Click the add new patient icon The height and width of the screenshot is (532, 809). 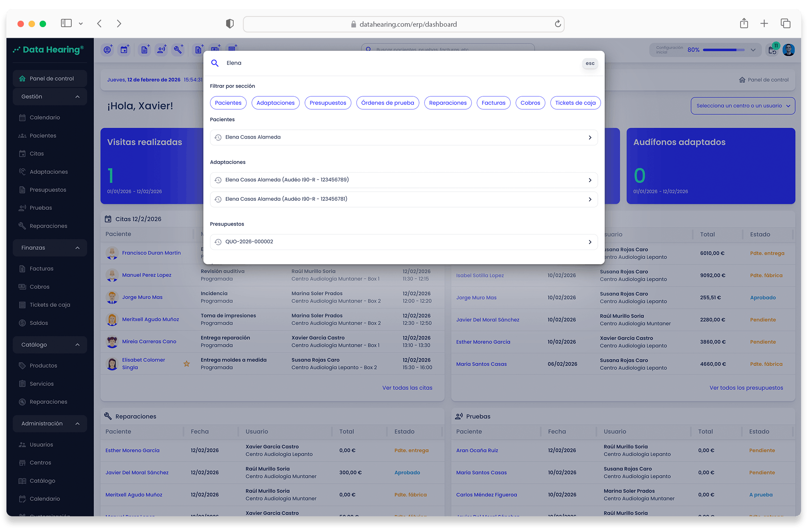click(107, 50)
